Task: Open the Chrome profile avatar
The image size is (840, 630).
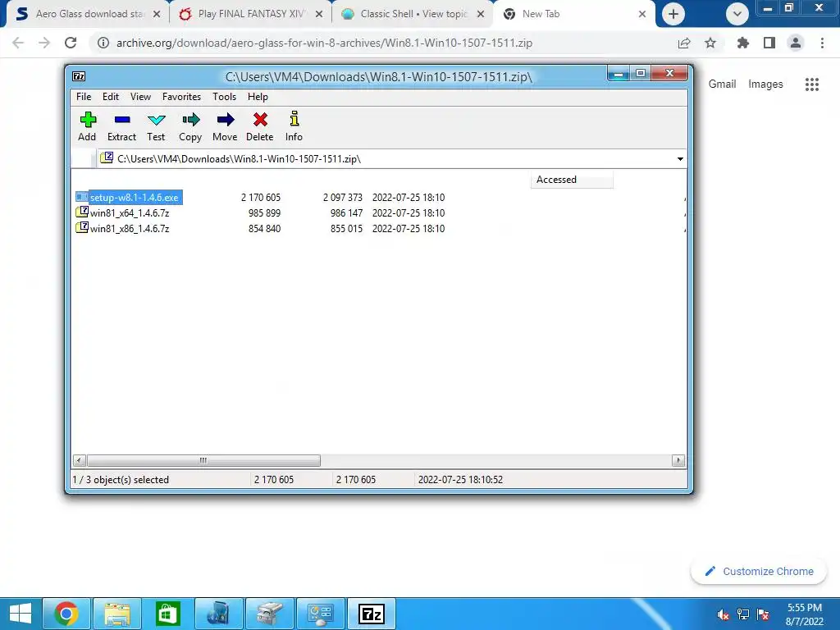Action: point(796,43)
